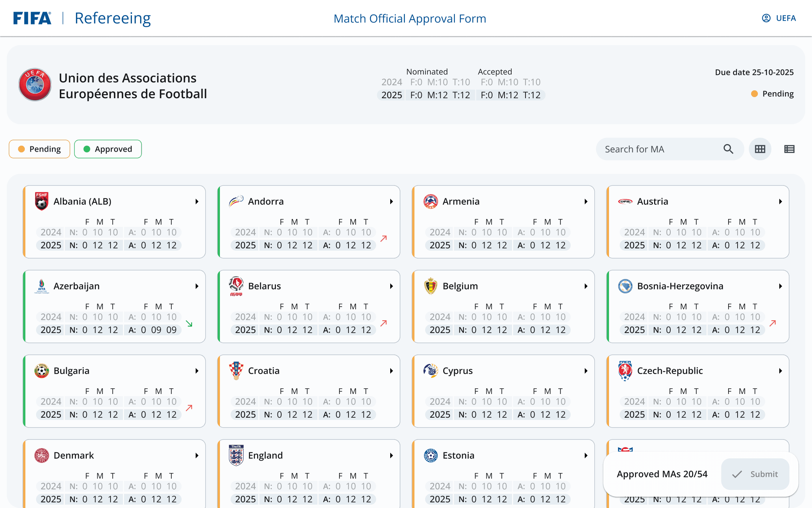Open the Croatia card title
This screenshot has width=812, height=508.
click(264, 371)
